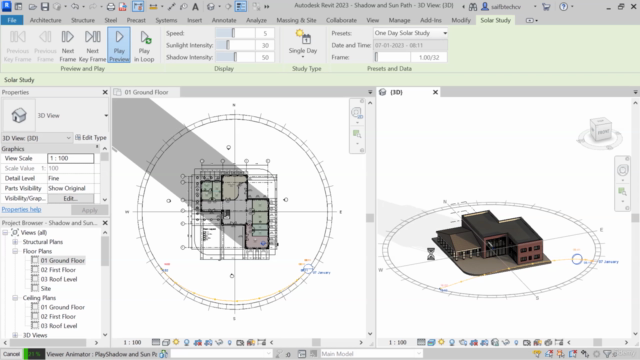Click the Open folder icon in quick access toolbar
640x360 pixels.
[33, 7]
